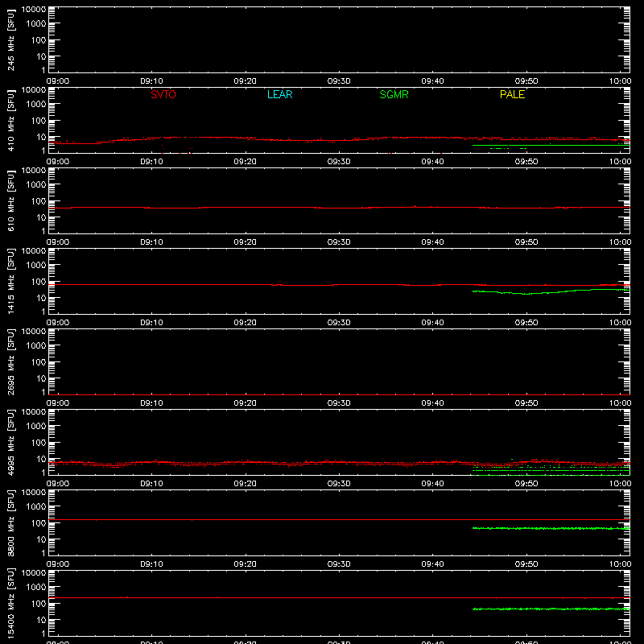Click the 10:00 tick label under 4995 MHz panel
Viewport: 644px width, 644px height.
(620, 484)
